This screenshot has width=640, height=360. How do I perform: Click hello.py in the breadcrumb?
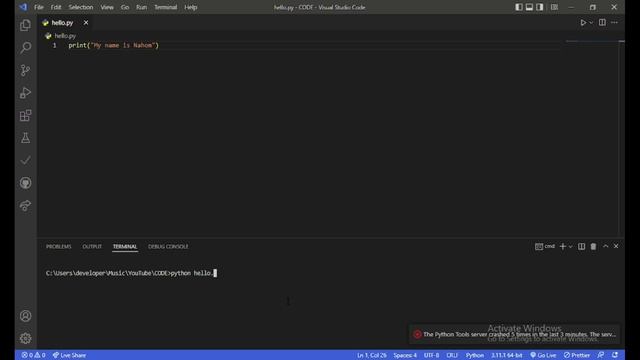(x=65, y=36)
